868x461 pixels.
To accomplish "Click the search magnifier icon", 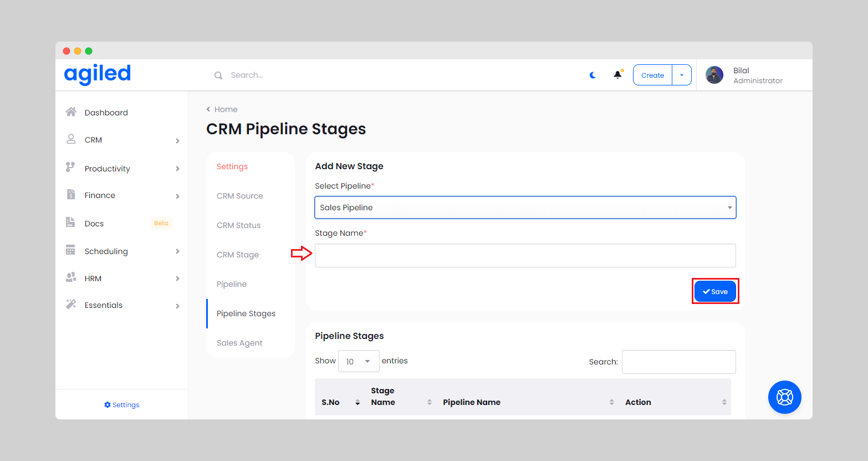I will 218,75.
